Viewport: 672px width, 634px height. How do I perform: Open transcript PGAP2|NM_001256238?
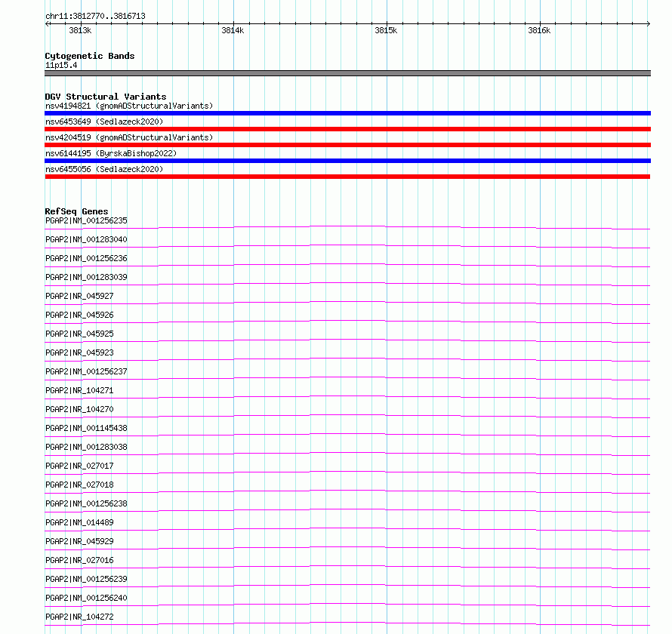tap(86, 503)
